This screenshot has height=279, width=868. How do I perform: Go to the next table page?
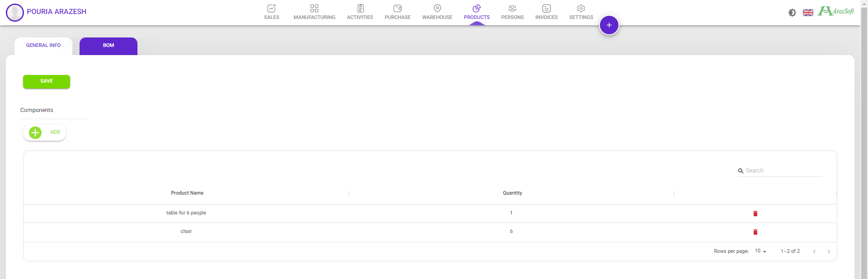pos(829,251)
